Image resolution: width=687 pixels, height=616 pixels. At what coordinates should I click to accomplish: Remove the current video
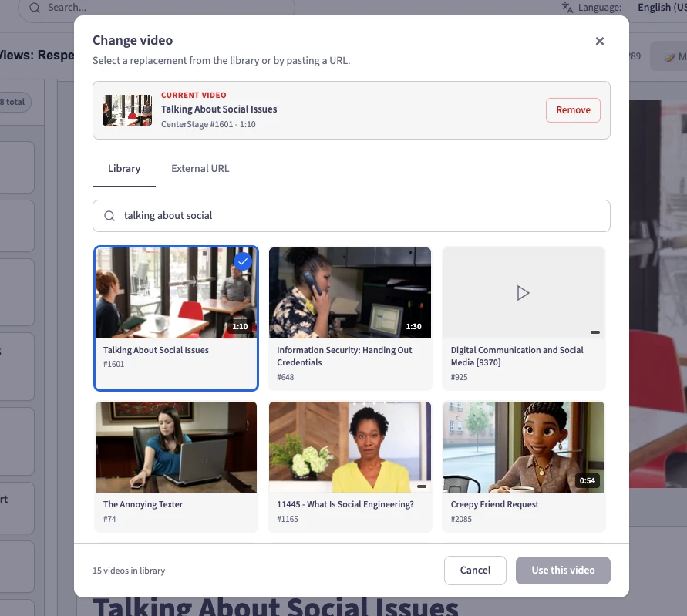click(573, 110)
